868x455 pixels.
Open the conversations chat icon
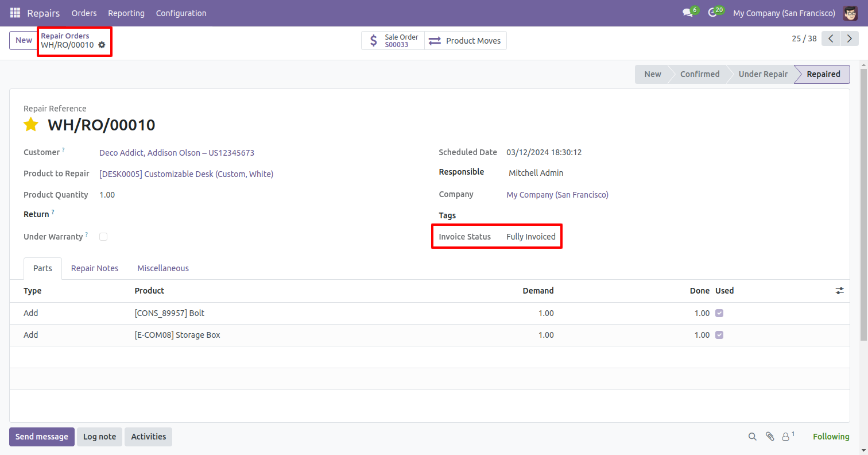687,13
